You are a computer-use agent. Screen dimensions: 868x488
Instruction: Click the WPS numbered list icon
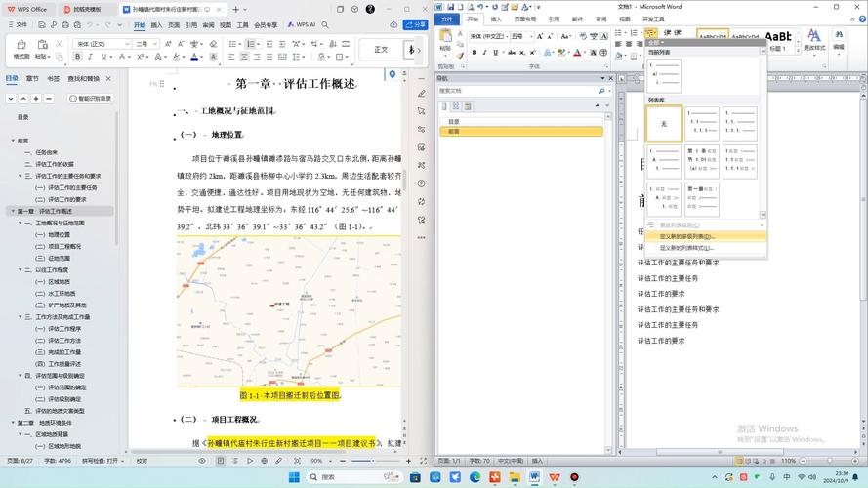tap(251, 44)
